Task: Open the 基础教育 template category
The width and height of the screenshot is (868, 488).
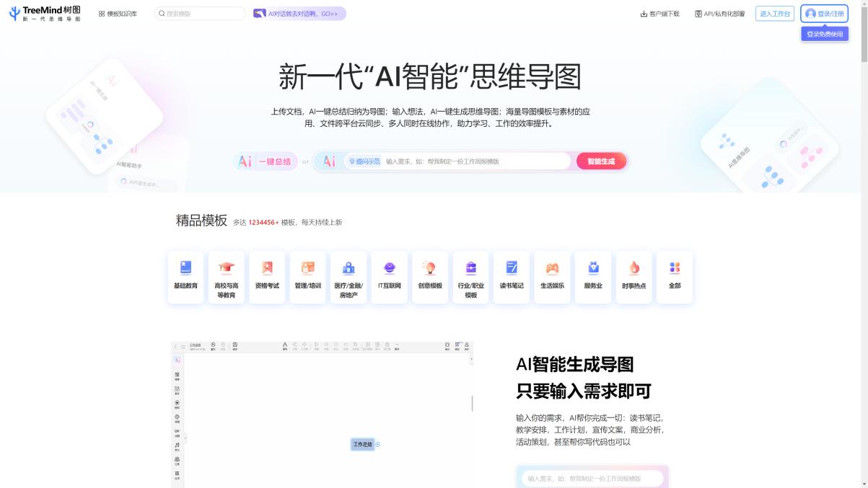Action: coord(185,277)
